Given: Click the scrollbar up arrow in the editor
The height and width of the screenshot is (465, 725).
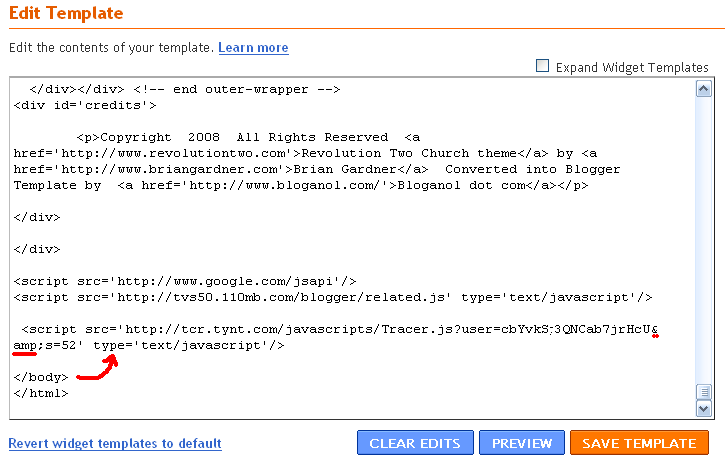Looking at the screenshot, I should 704,89.
